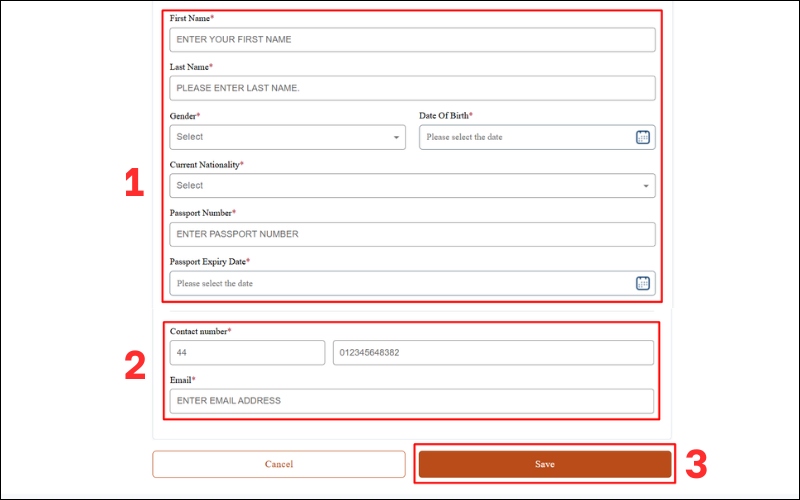Select the Passport Number input field
The height and width of the screenshot is (500, 800).
pos(412,234)
